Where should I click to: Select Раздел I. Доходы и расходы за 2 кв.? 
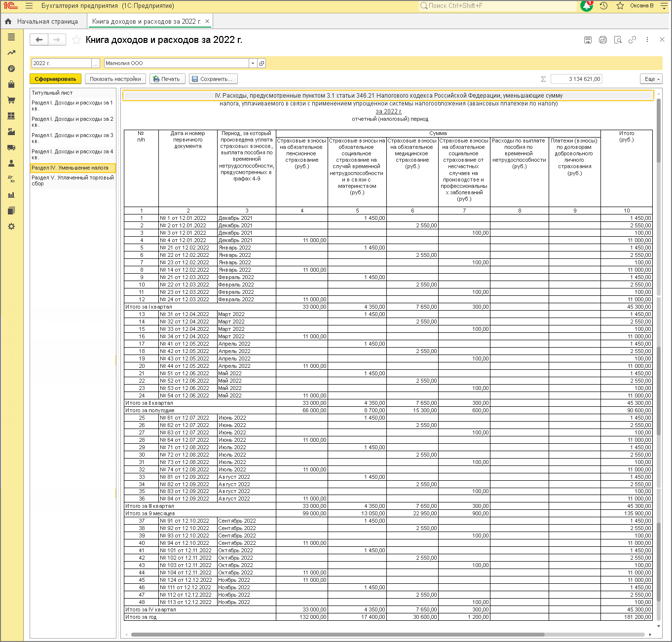73,122
